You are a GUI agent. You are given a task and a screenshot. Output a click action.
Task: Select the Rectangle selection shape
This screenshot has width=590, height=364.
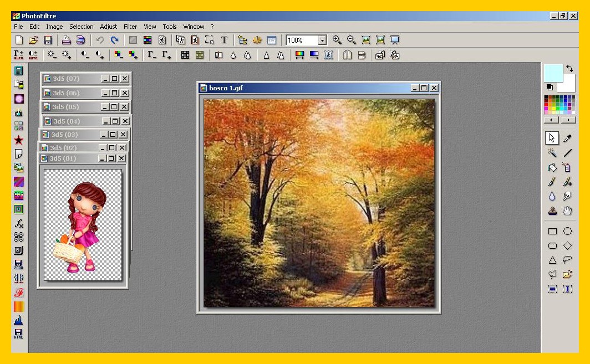click(x=552, y=232)
